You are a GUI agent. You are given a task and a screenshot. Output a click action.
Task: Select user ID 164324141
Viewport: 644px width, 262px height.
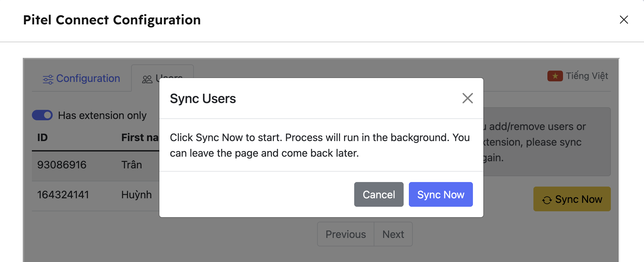click(63, 195)
